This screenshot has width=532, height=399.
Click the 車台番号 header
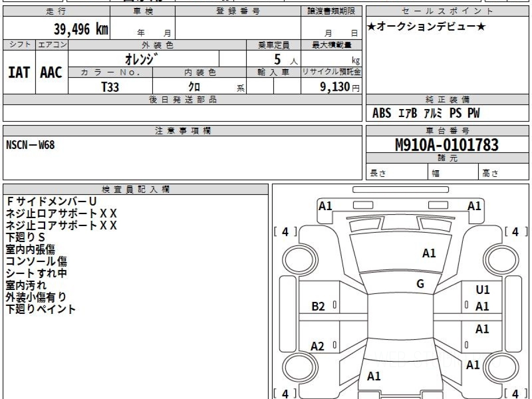447,131
